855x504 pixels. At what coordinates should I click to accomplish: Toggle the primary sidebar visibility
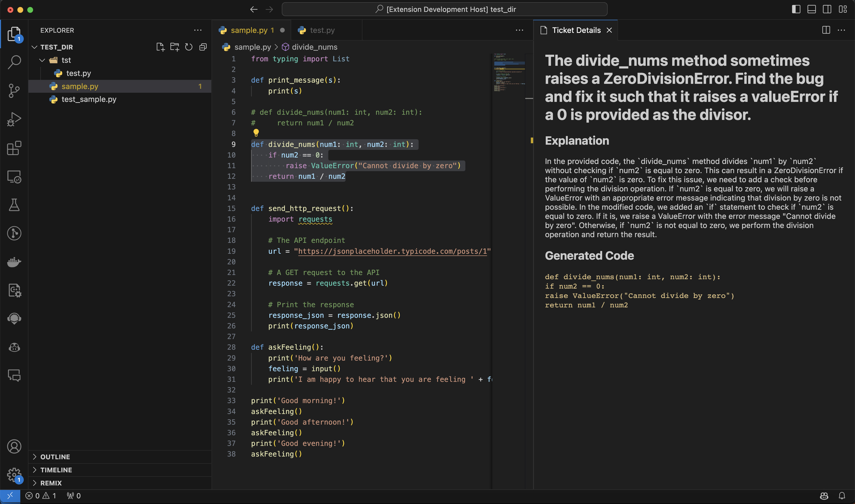tap(796, 9)
